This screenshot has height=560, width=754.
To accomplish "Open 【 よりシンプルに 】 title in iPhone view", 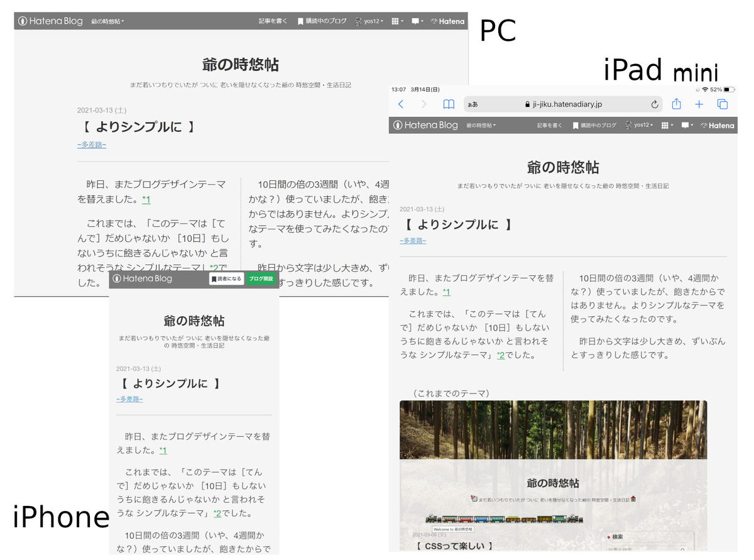I will coord(172,383).
